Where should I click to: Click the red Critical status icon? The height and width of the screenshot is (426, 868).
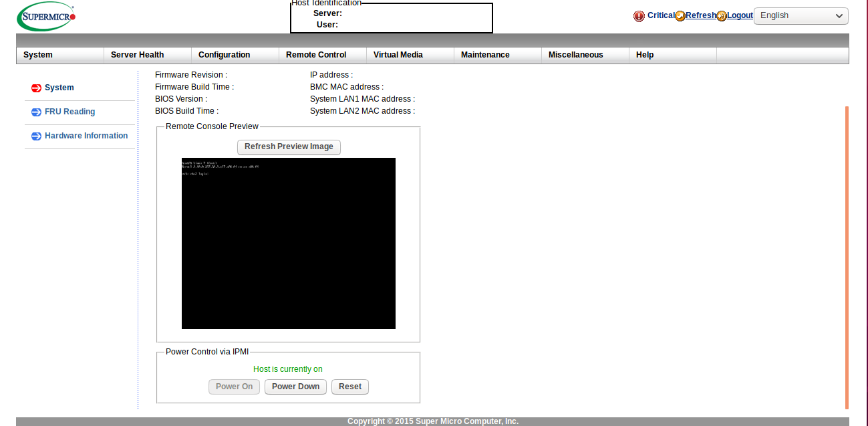pyautogui.click(x=639, y=16)
